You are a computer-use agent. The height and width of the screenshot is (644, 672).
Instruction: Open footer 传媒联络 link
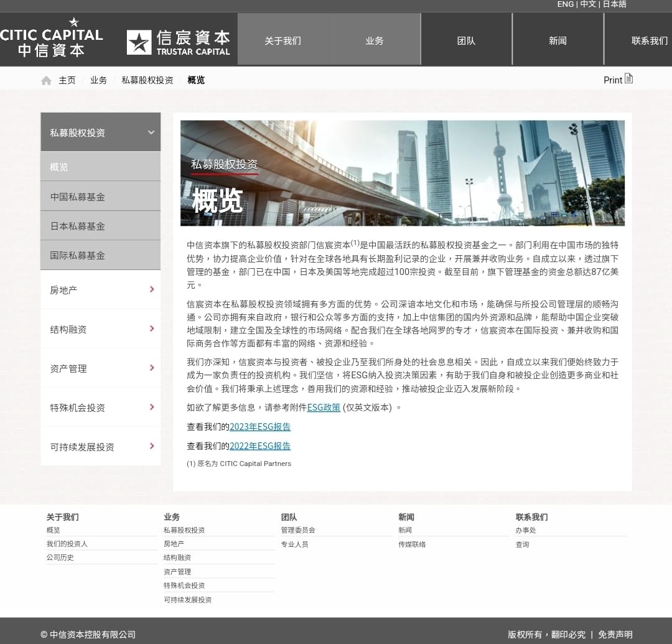click(412, 544)
